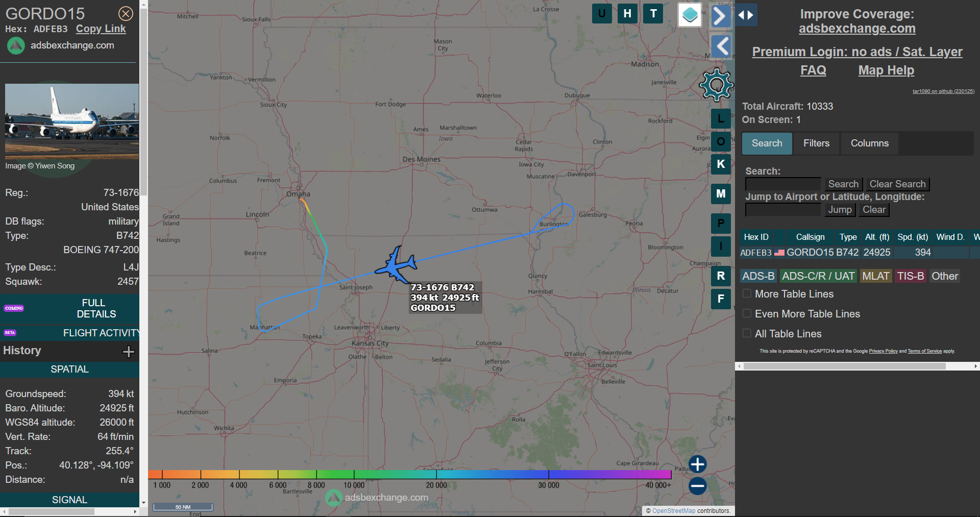
Task: Click the M map button
Action: pos(721,193)
